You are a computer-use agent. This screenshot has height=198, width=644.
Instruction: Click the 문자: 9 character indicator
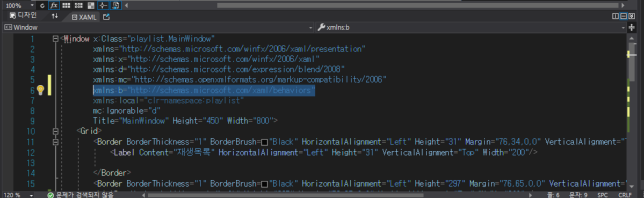pyautogui.click(x=578, y=195)
